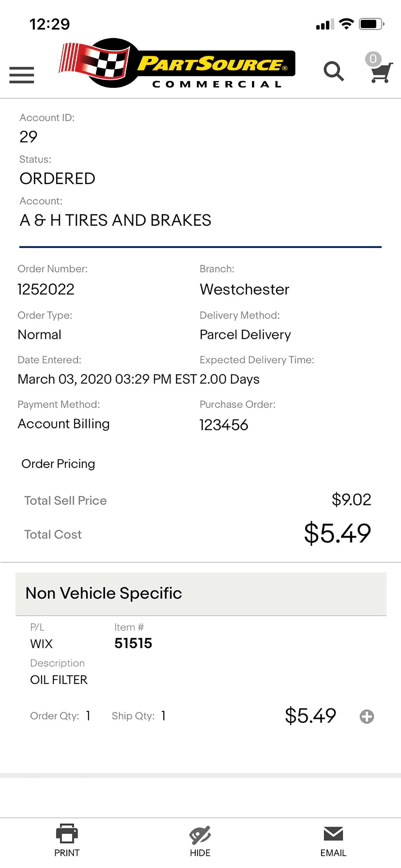The image size is (401, 868).
Task: Tap the line item price $5.49
Action: tap(310, 716)
